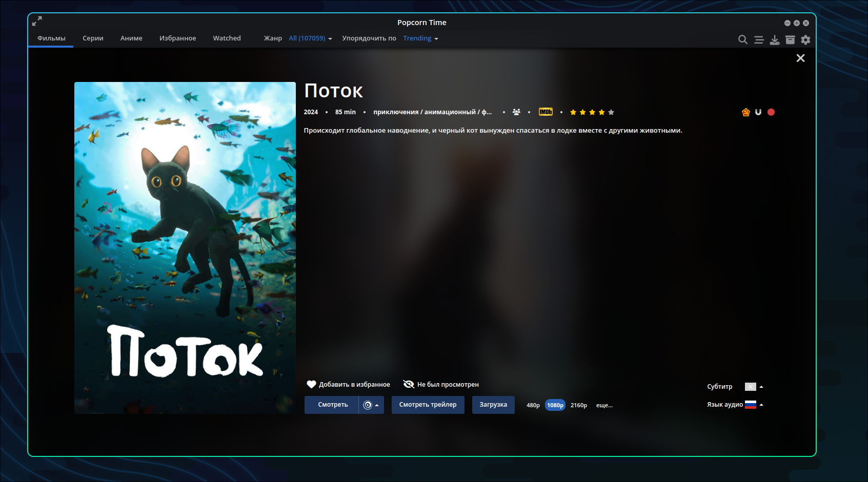Click the cast people icon
Screen dimensions: 868x482
pos(516,112)
